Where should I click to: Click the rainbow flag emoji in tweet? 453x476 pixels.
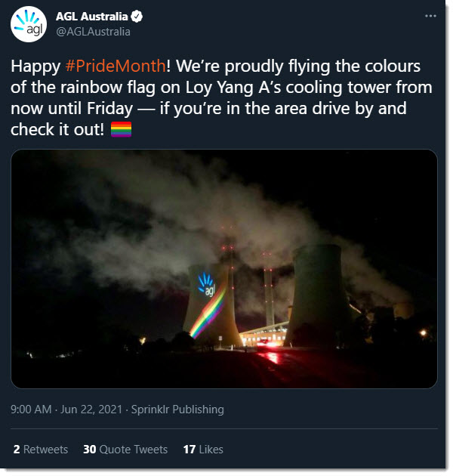(x=121, y=130)
